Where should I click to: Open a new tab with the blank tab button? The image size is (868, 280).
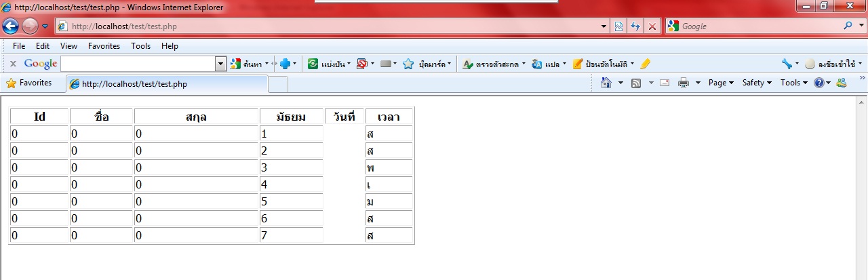point(278,84)
